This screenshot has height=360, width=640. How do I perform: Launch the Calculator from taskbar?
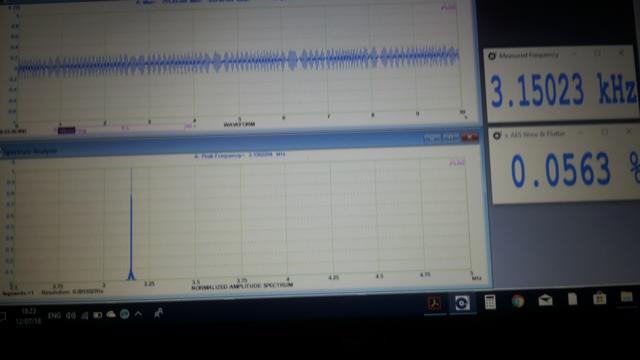click(490, 302)
